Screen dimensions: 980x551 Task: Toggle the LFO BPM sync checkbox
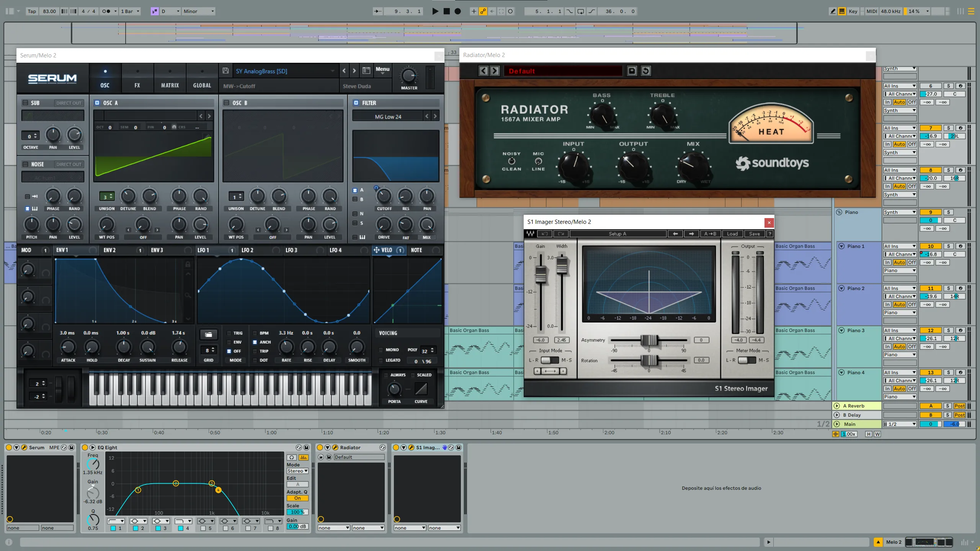255,333
